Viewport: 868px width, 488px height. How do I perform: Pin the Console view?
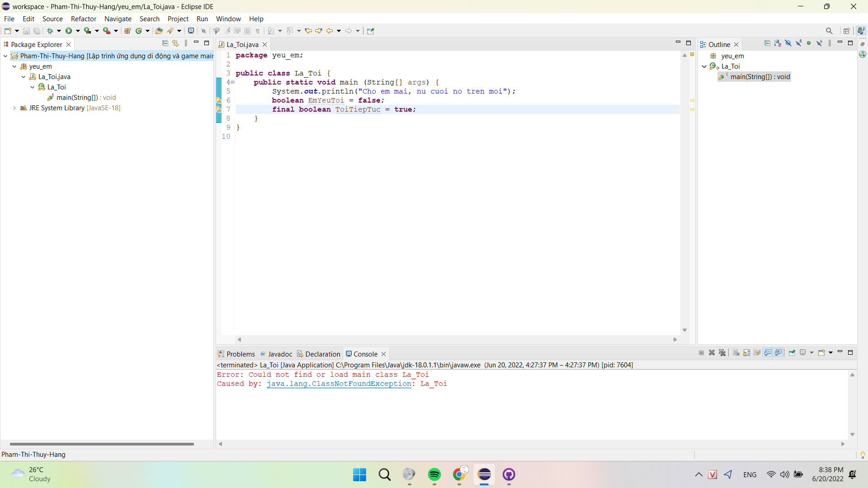click(793, 353)
